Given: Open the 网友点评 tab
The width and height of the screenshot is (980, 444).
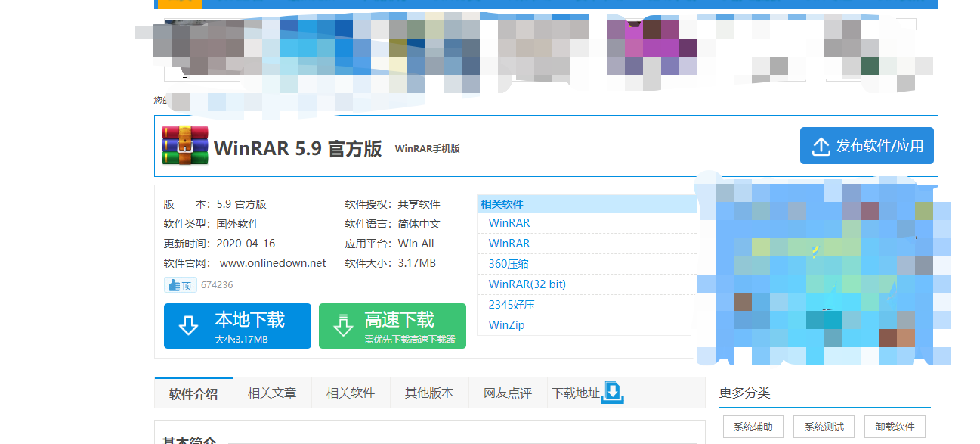Looking at the screenshot, I should click(508, 393).
